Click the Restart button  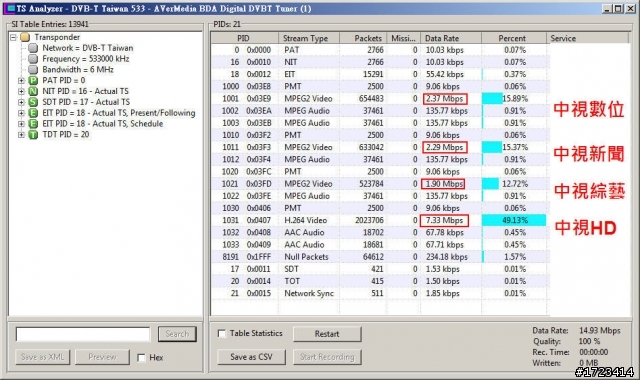327,334
